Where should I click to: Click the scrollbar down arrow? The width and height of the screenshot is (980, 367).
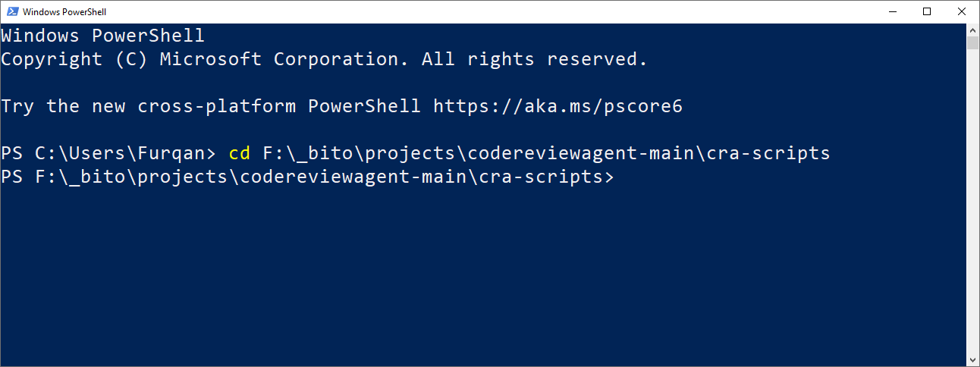972,359
